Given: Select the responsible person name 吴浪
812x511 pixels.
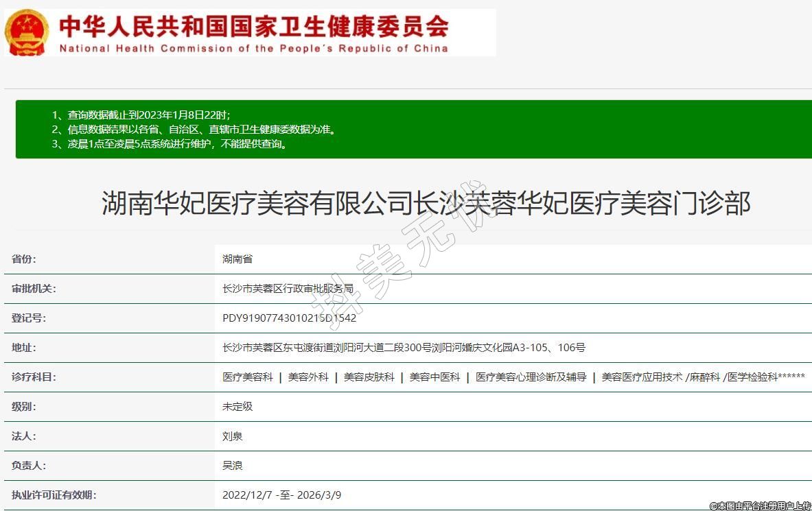Looking at the screenshot, I should point(233,466).
